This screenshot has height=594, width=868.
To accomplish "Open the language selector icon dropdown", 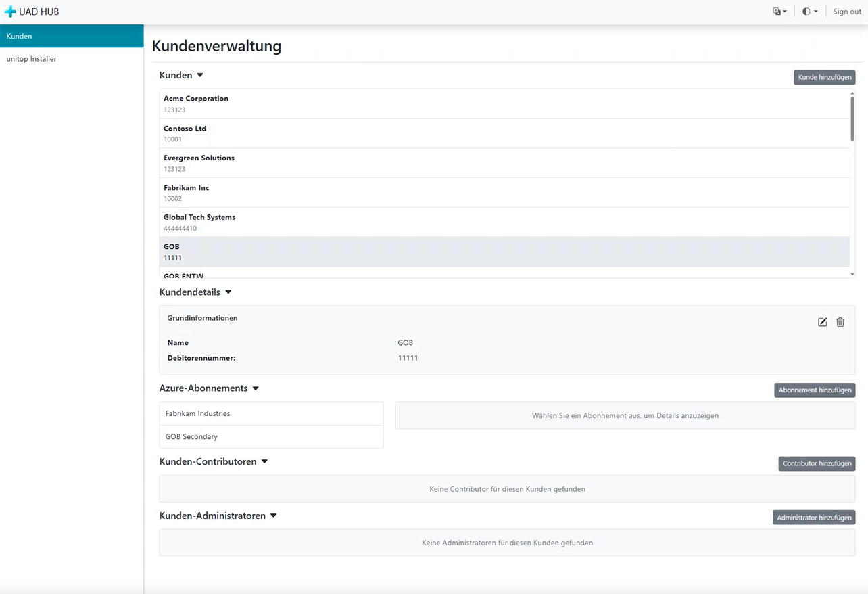I will (779, 12).
